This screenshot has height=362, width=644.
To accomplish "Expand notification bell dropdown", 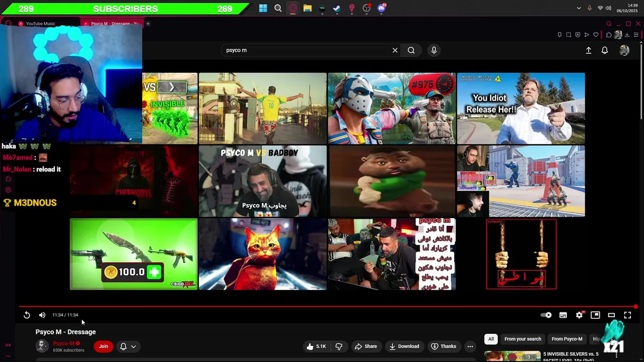I will click(128, 346).
